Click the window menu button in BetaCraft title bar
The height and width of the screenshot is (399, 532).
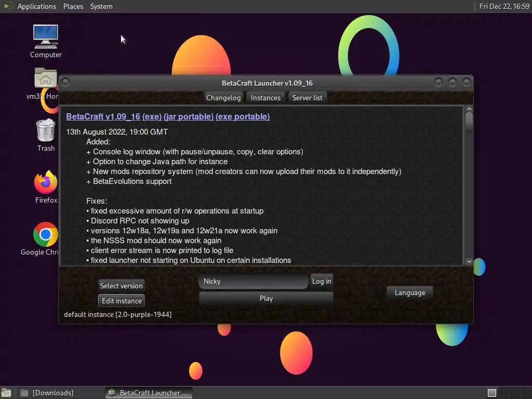pos(66,83)
